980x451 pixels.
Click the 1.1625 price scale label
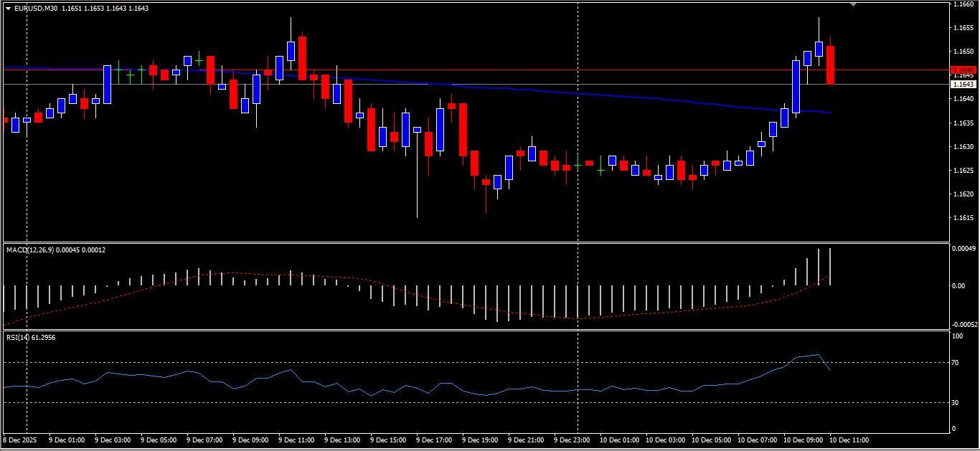[x=963, y=170]
